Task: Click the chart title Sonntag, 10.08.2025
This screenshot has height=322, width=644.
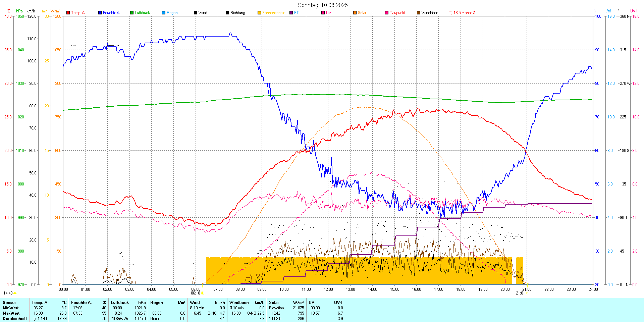Action: pyautogui.click(x=323, y=5)
